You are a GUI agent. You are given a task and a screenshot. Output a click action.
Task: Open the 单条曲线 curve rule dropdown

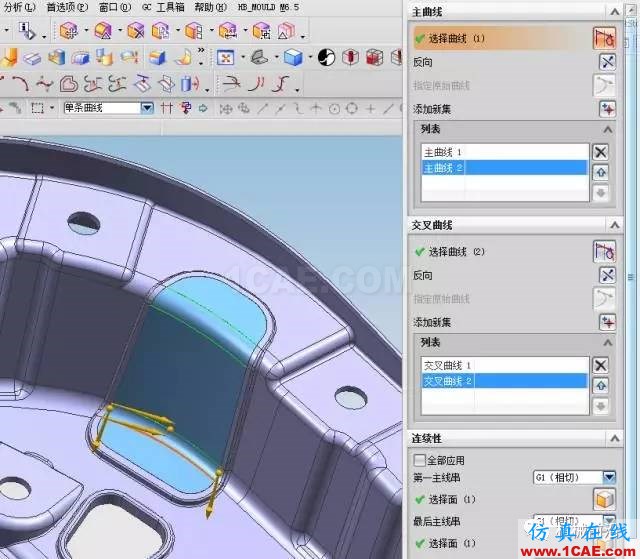(147, 108)
